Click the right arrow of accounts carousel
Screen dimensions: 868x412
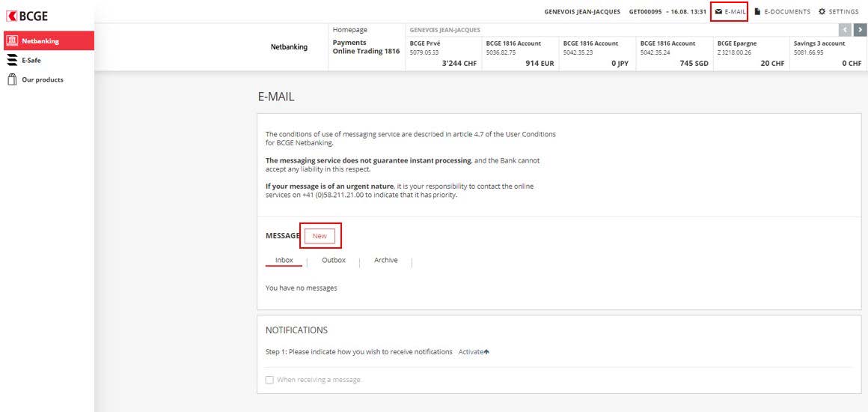(860, 29)
